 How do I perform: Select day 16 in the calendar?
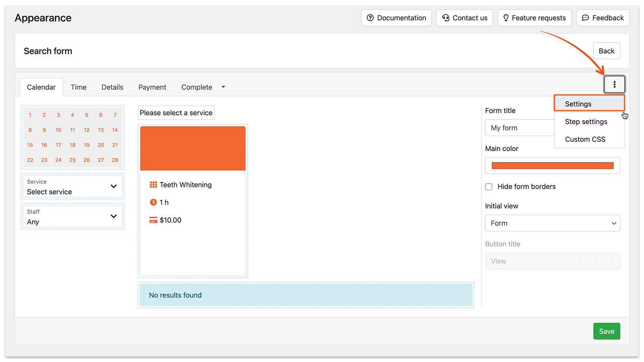click(44, 145)
